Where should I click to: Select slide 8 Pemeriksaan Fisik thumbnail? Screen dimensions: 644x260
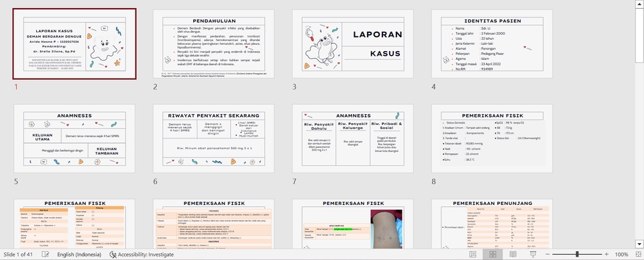point(492,138)
